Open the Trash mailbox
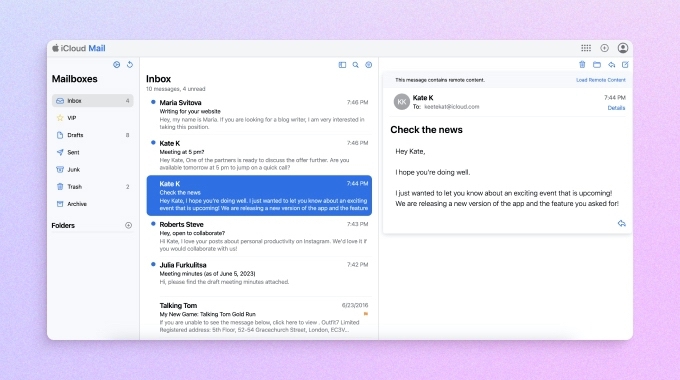The image size is (680, 380). [x=93, y=187]
